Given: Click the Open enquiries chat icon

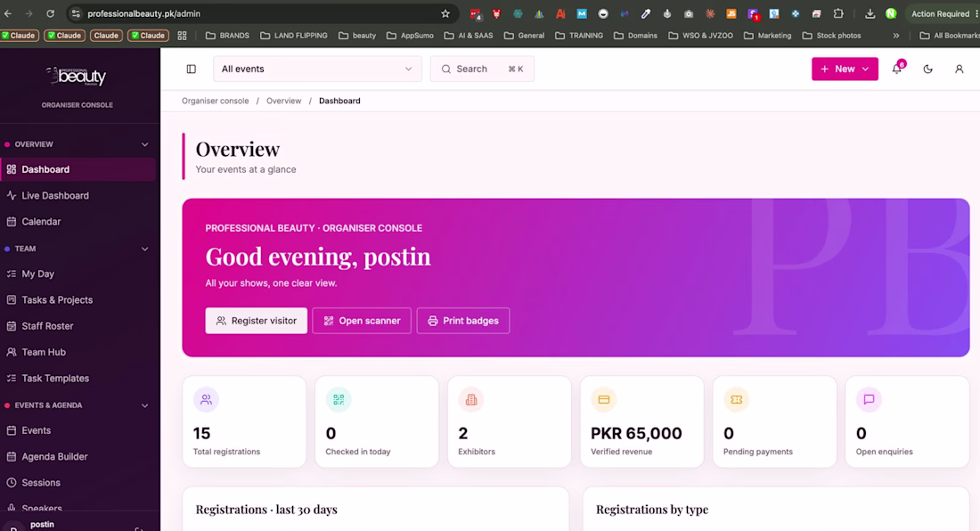Looking at the screenshot, I should pos(869,400).
